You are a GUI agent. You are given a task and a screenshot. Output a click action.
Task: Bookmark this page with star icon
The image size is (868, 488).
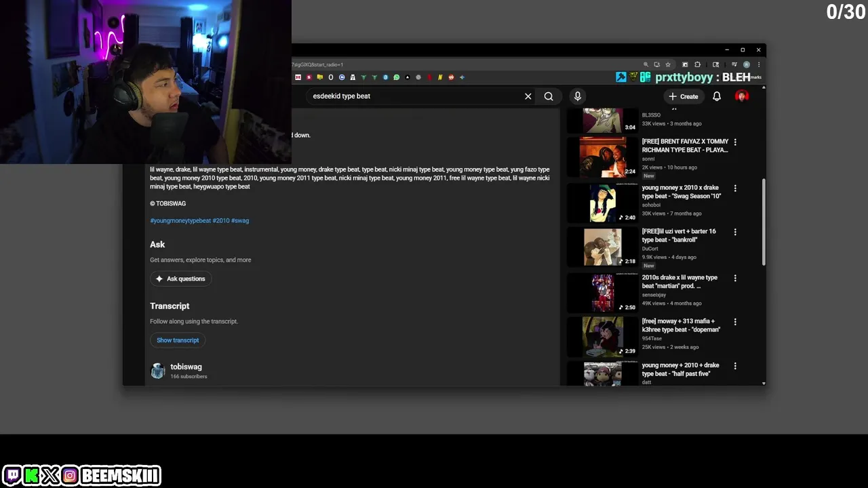[x=668, y=64]
